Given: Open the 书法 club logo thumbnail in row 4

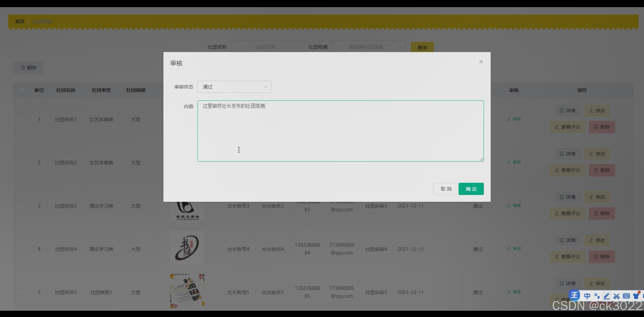Looking at the screenshot, I should [187, 248].
